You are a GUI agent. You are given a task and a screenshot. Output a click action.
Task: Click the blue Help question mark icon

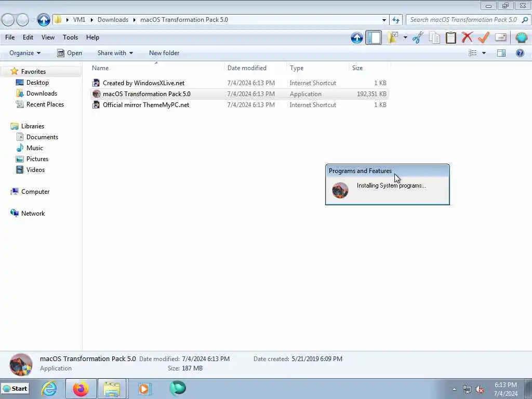coord(520,53)
